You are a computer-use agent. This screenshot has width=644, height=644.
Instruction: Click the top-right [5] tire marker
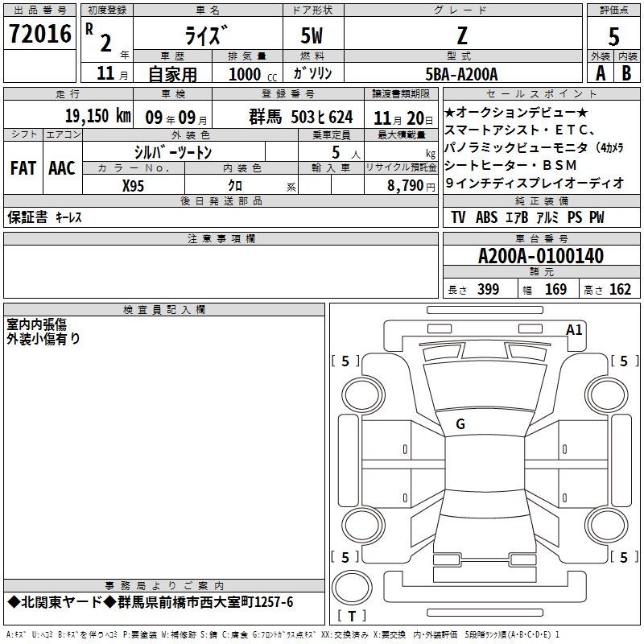pos(624,361)
